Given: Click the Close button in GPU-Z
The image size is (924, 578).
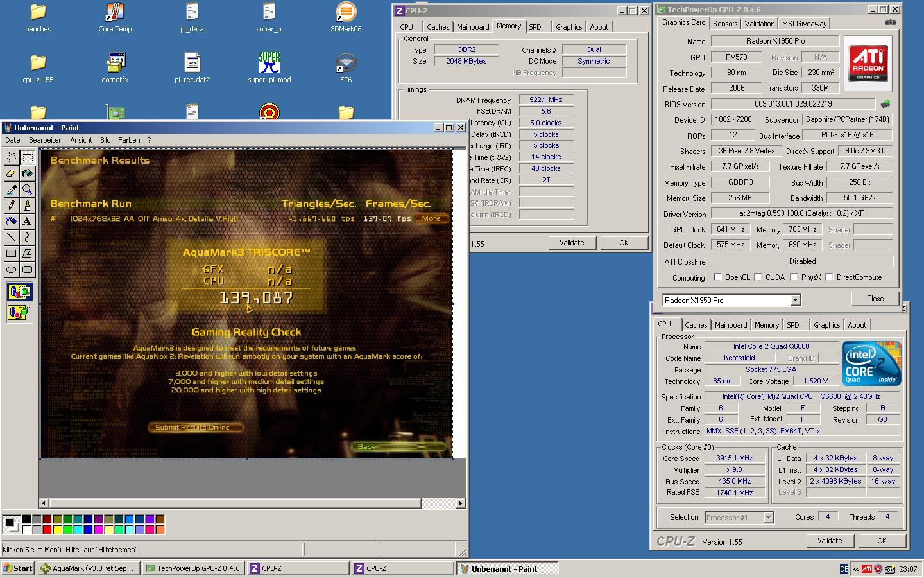Looking at the screenshot, I should [x=875, y=299].
